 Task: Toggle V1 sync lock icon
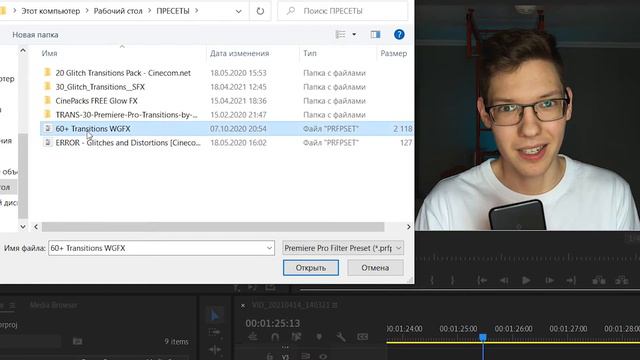(x=305, y=357)
